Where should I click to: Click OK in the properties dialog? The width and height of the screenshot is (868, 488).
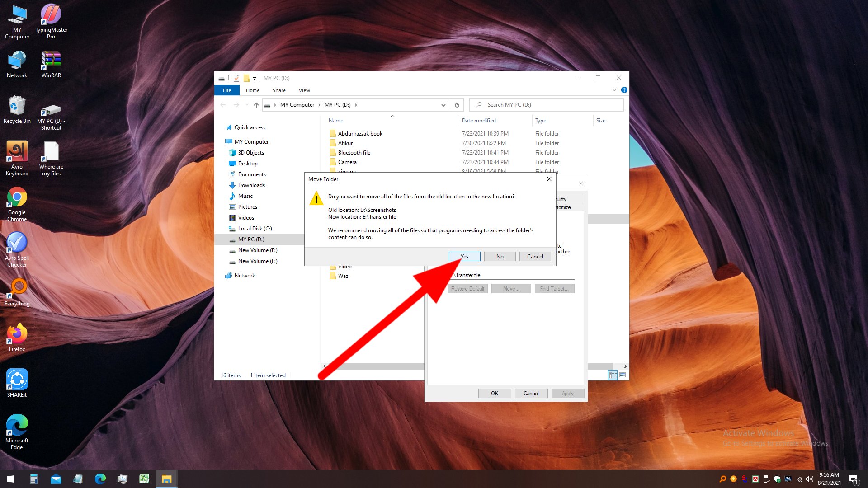pos(494,393)
